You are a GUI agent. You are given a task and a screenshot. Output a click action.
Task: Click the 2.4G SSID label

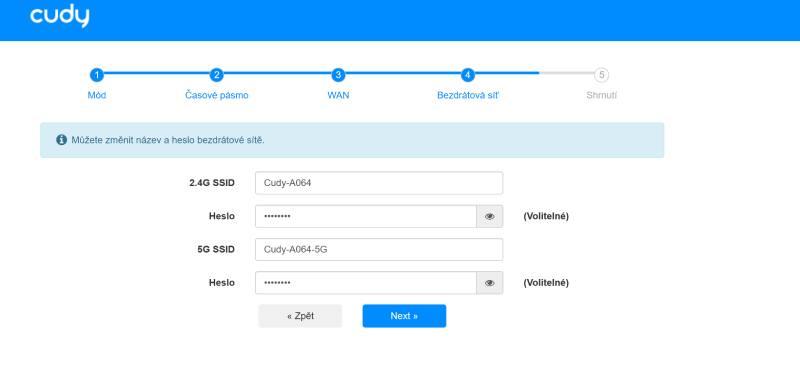pyautogui.click(x=212, y=183)
